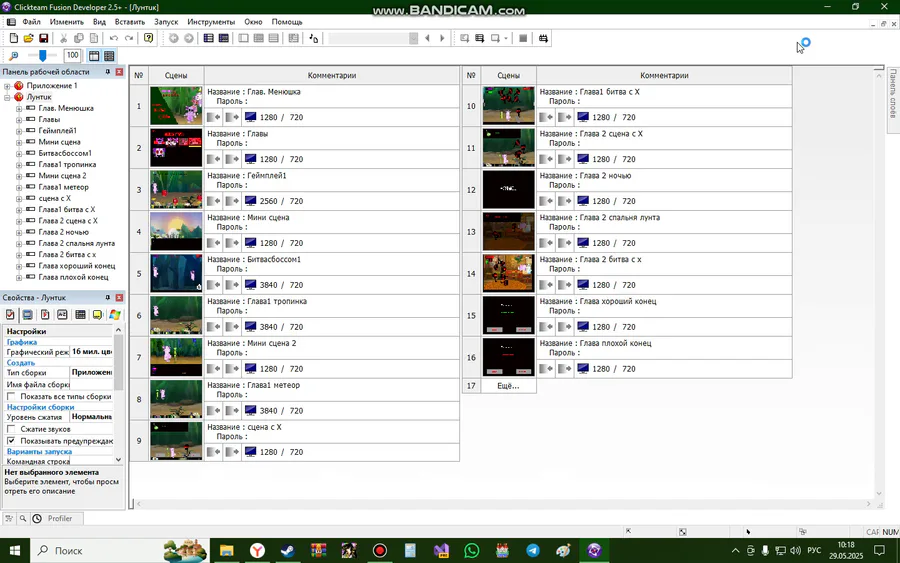Select Геймплей1 in the workspace tree
Screen dimensions: 900x563
tap(57, 131)
